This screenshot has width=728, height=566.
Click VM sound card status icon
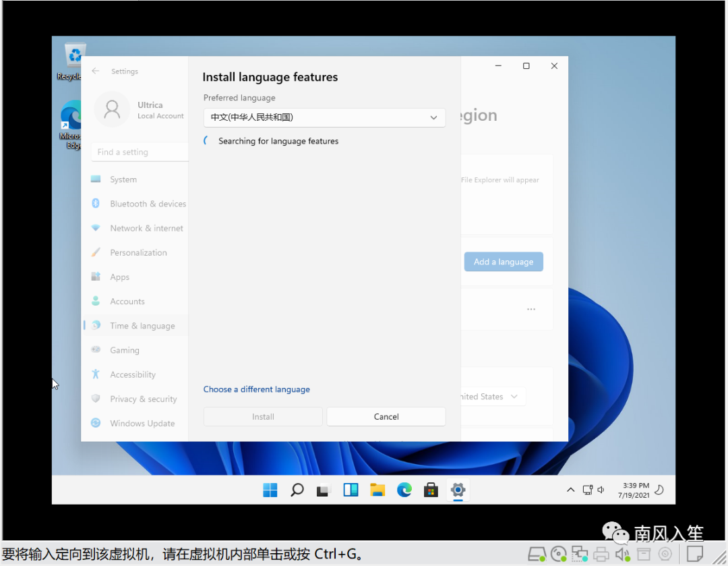click(x=622, y=554)
